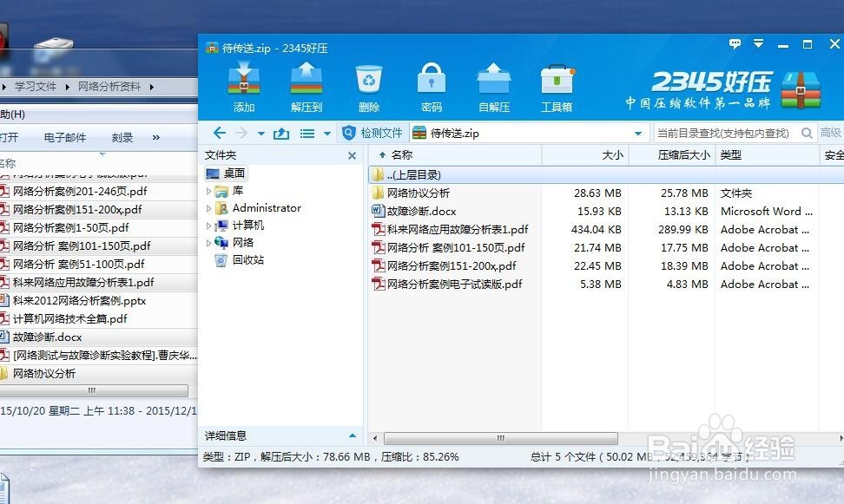This screenshot has height=504, width=844.
Task: Close the 文件夹 folder pane
Action: click(x=352, y=155)
